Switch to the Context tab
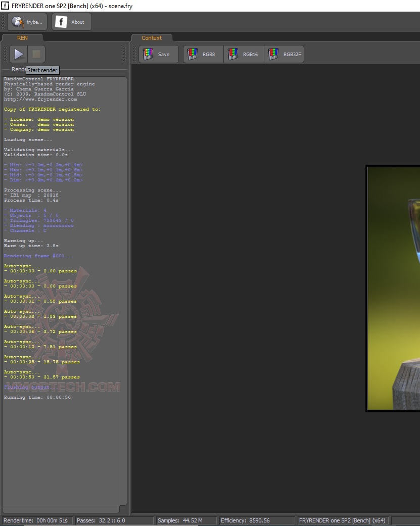Screen dimensions: 420x526 pos(152,38)
